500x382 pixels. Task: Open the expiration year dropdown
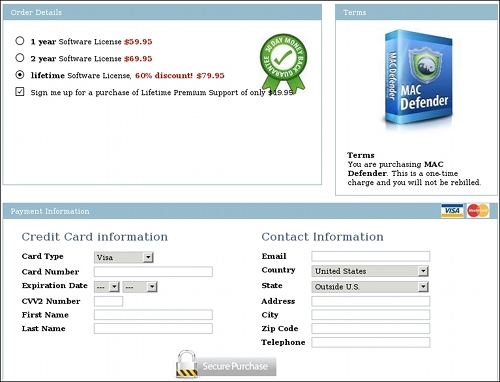point(140,287)
